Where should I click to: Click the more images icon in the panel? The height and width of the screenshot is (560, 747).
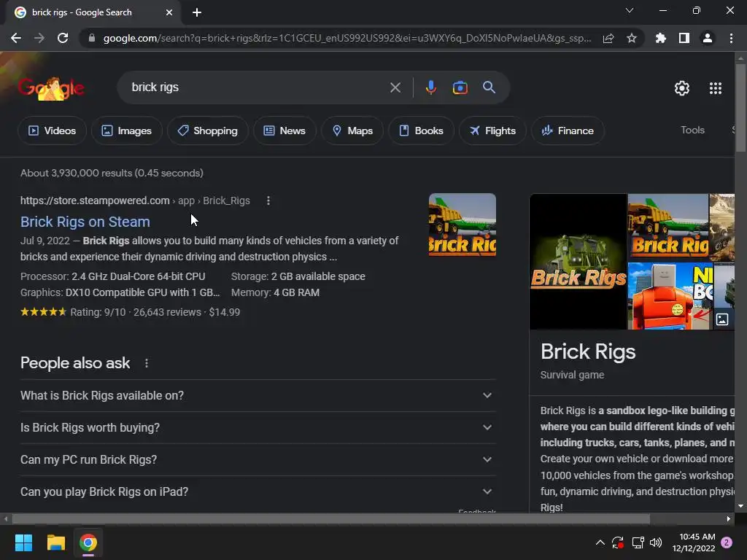pos(722,319)
